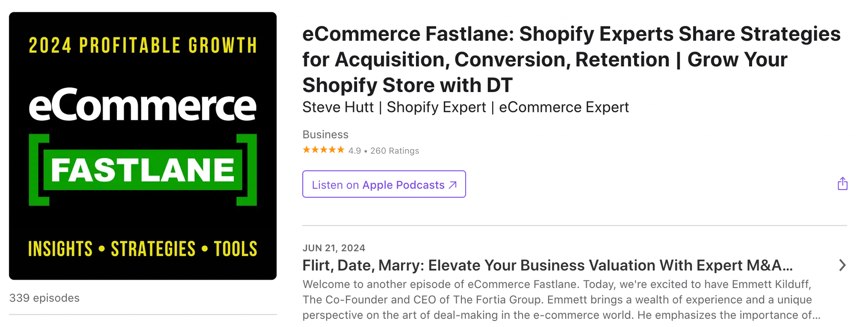The height and width of the screenshot is (327, 868).
Task: Open the 260 Ratings link
Action: tap(394, 151)
